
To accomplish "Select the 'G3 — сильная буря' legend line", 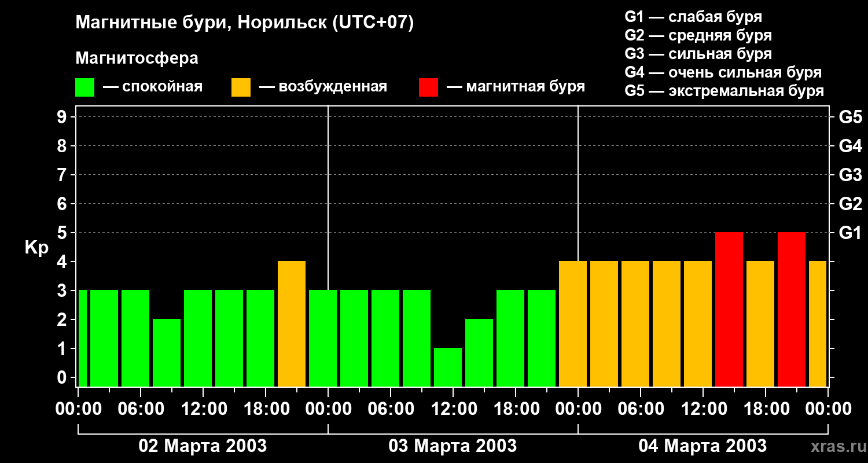I will point(698,54).
